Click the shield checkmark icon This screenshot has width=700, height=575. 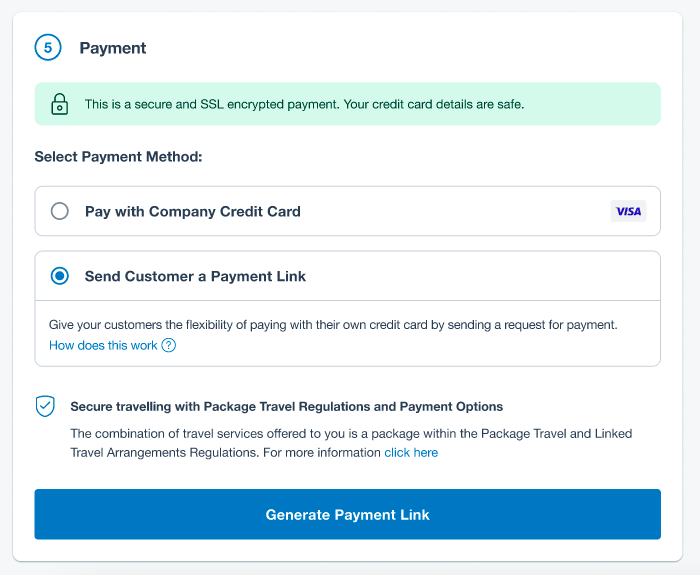(x=45, y=406)
